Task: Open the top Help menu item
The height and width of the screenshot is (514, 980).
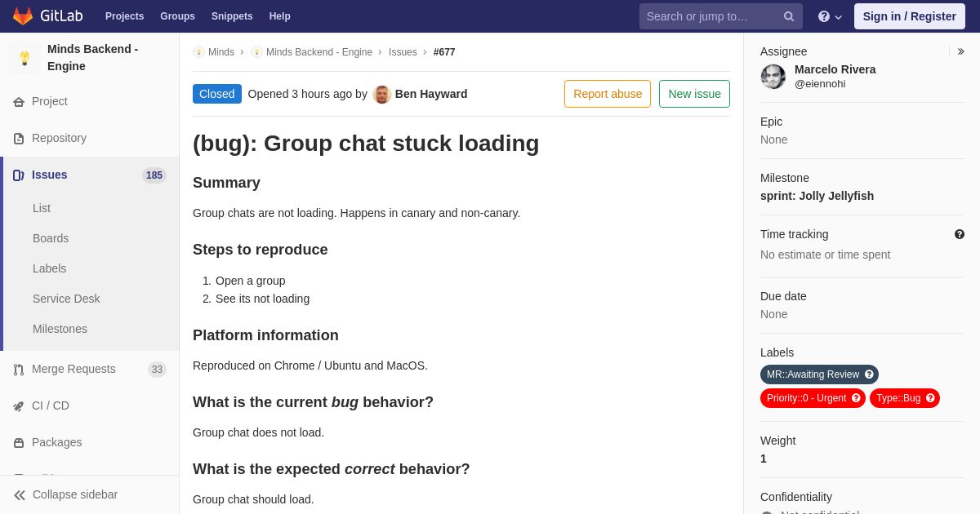Action: pos(280,16)
